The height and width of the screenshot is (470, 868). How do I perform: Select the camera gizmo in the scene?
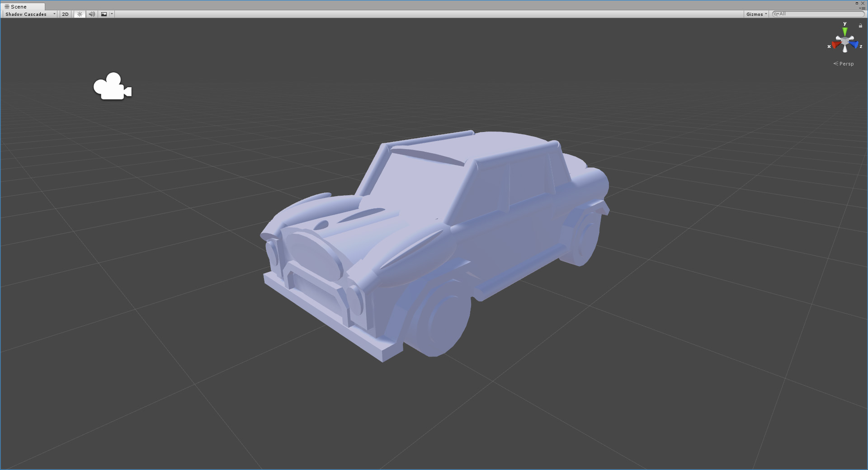112,87
